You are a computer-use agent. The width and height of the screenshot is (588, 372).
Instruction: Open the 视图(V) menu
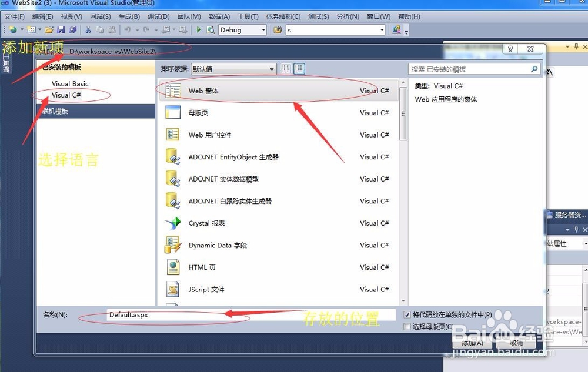[71, 16]
